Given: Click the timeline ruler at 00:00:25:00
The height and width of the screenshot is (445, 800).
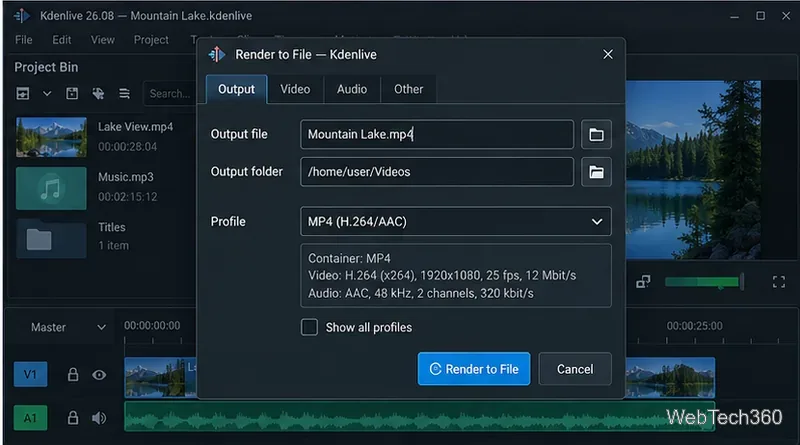Looking at the screenshot, I should (694, 326).
